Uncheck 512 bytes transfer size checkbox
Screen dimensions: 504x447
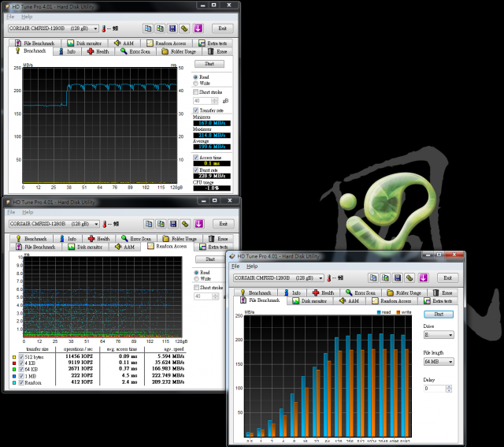(x=21, y=357)
